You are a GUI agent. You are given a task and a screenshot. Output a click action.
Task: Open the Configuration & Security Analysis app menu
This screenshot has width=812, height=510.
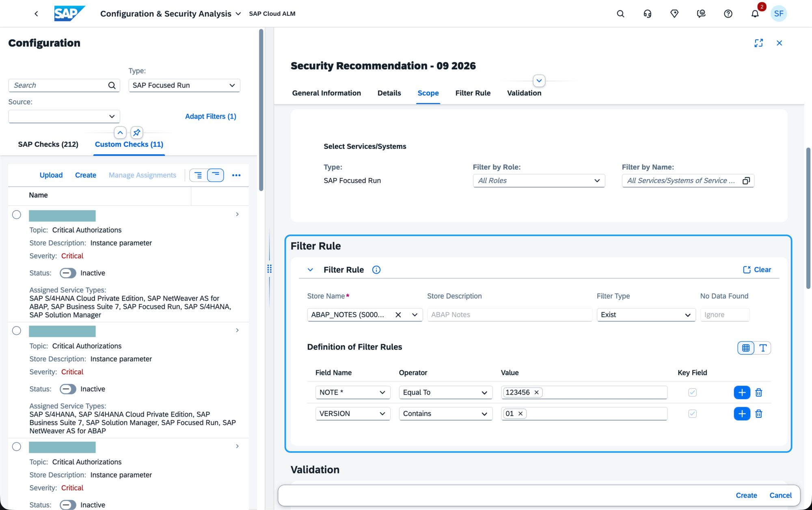pos(171,14)
